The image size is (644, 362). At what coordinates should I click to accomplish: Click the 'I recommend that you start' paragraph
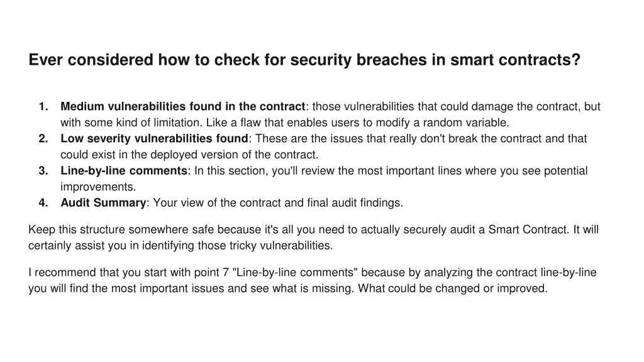pyautogui.click(x=312, y=280)
